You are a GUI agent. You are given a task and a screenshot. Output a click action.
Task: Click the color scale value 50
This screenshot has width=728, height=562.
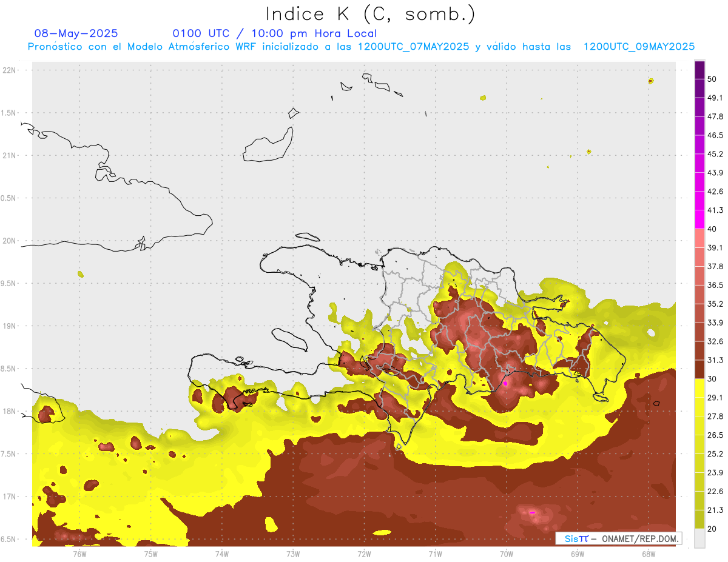coord(712,79)
